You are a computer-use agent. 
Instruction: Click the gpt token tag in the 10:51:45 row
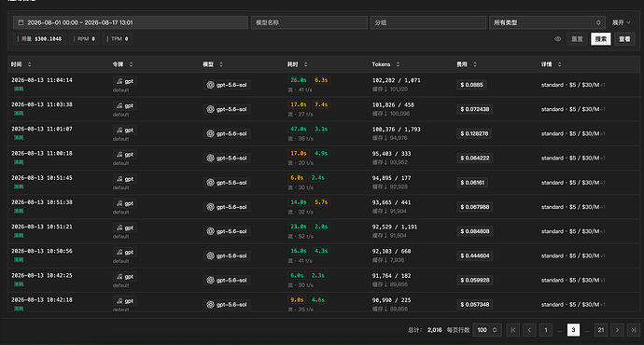coord(124,179)
